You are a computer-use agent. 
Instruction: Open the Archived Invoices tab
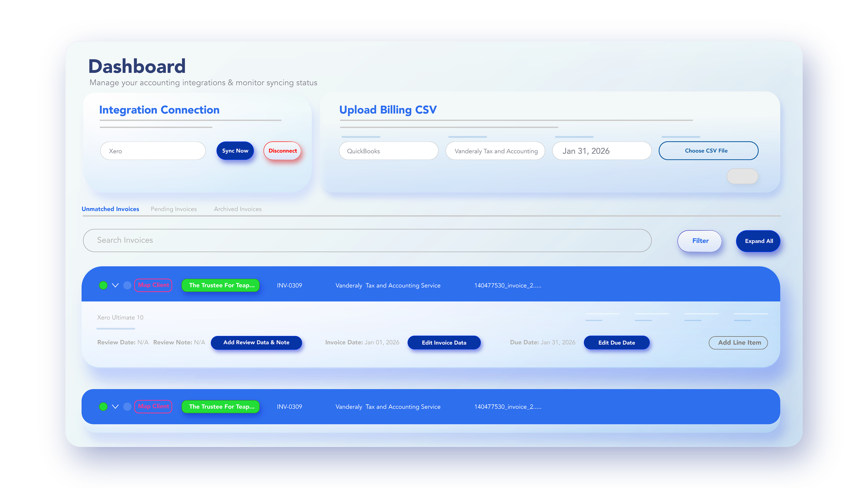[237, 209]
